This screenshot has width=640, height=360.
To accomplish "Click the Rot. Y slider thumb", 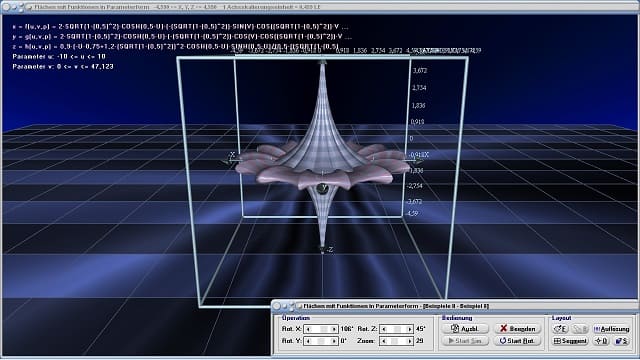I will pyautogui.click(x=321, y=341).
